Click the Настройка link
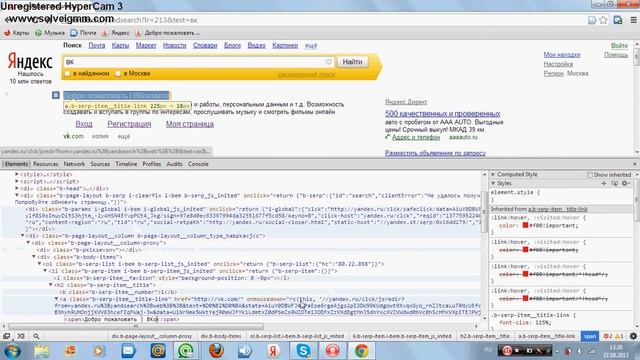Image resolution: width=640 pixels, height=360 pixels. pos(558,64)
